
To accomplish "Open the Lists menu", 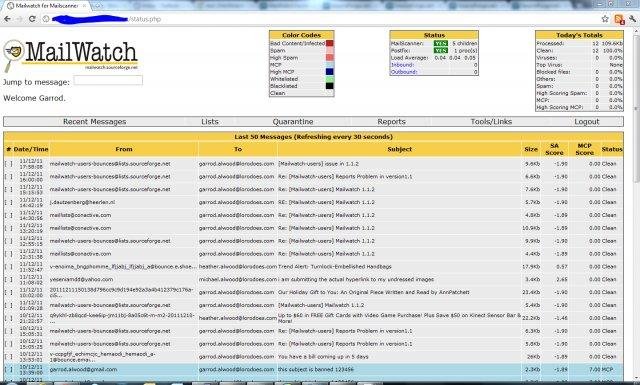I will 210,122.
